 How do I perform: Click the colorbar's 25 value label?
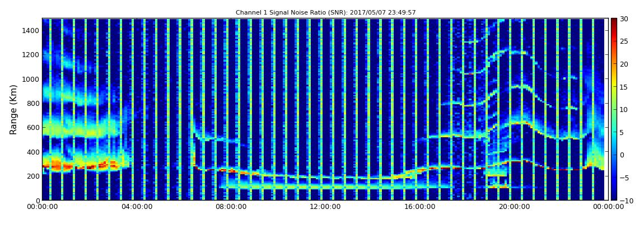tap(624, 41)
